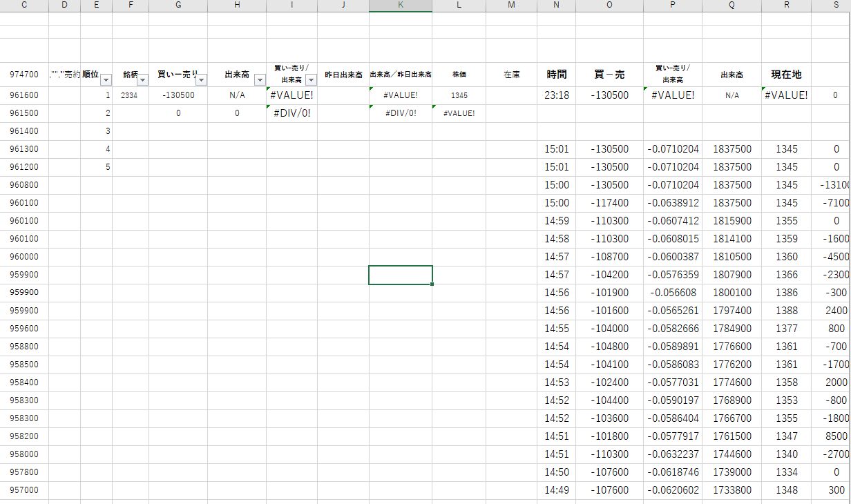
Task: Open the 出来高 filter dropdown in column H
Action: click(x=260, y=80)
